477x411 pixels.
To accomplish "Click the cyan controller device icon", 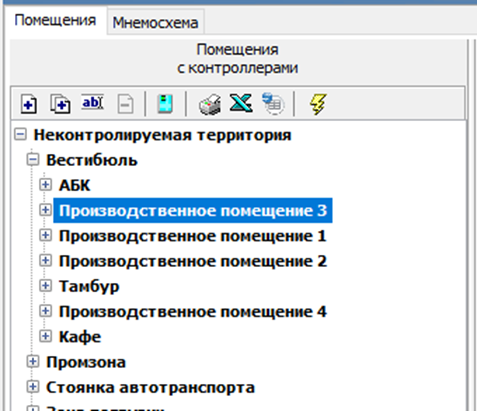I will point(165,104).
